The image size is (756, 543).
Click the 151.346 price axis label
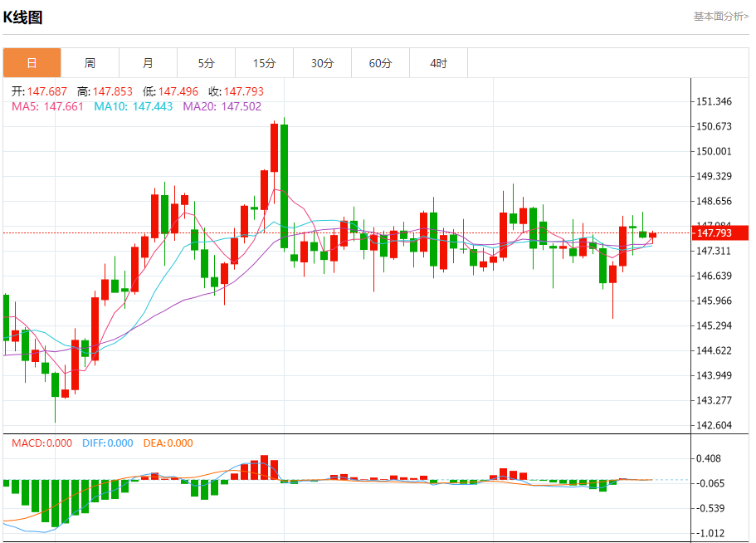pos(715,102)
